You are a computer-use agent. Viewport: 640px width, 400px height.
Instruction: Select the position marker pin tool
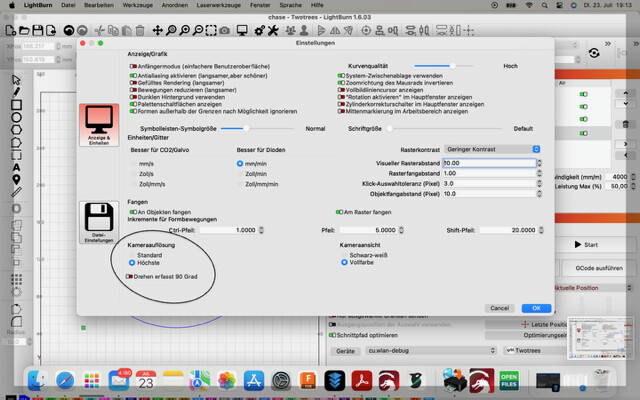click(16, 180)
